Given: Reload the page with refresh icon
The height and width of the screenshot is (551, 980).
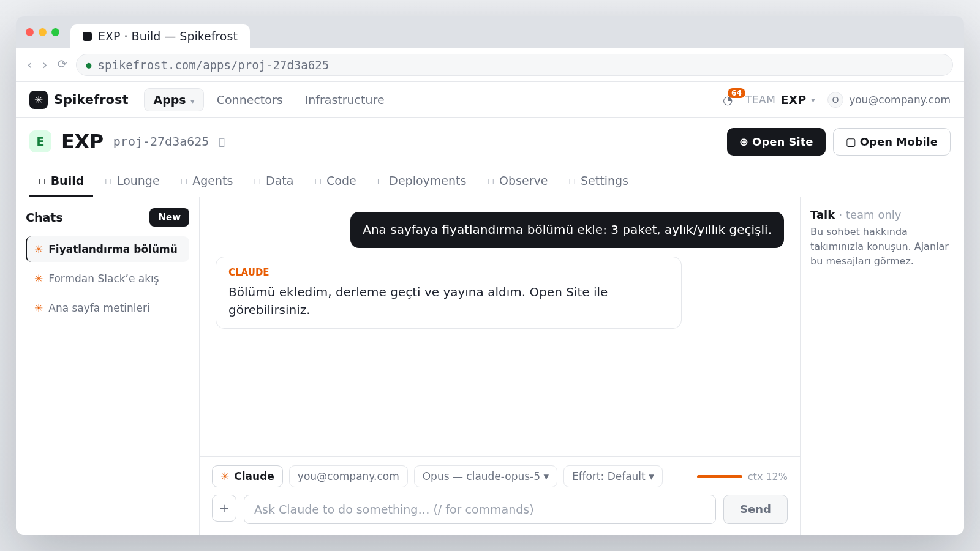Looking at the screenshot, I should (x=62, y=64).
